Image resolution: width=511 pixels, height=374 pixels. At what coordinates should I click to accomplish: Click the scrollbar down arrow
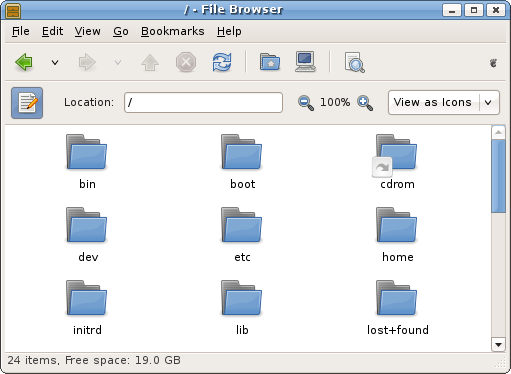pos(498,345)
